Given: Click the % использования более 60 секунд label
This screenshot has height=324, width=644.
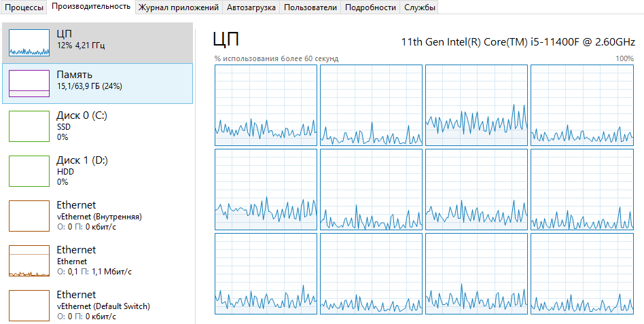Looking at the screenshot, I should (x=276, y=58).
